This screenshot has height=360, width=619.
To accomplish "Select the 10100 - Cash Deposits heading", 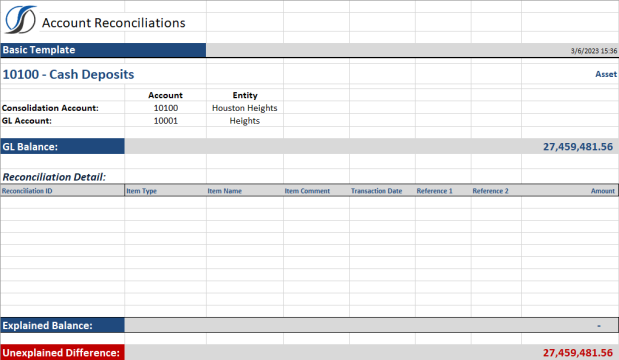I will pyautogui.click(x=68, y=74).
